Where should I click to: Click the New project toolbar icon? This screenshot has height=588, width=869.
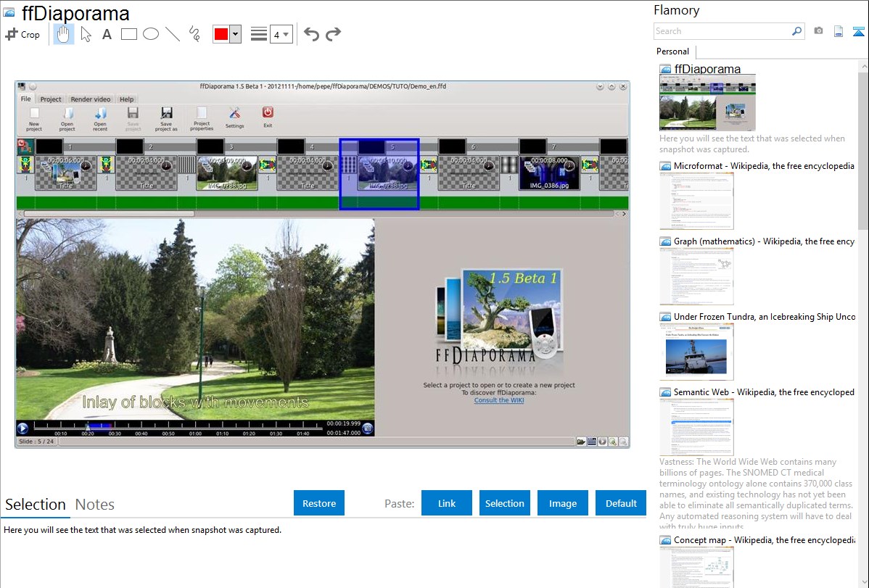[34, 119]
